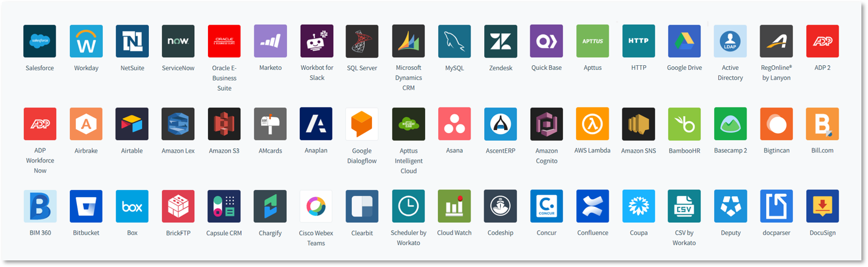Click the Deputy connector icon
The width and height of the screenshot is (868, 267).
coord(730,206)
